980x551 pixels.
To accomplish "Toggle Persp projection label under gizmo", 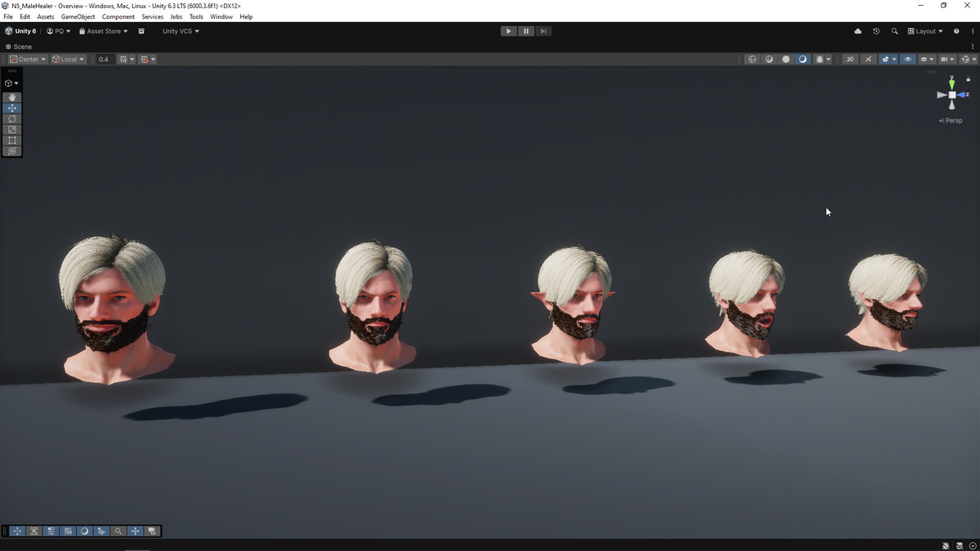I will (x=951, y=121).
